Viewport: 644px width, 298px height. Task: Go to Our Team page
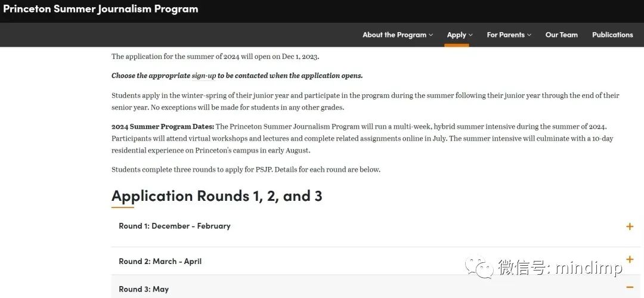(562, 35)
